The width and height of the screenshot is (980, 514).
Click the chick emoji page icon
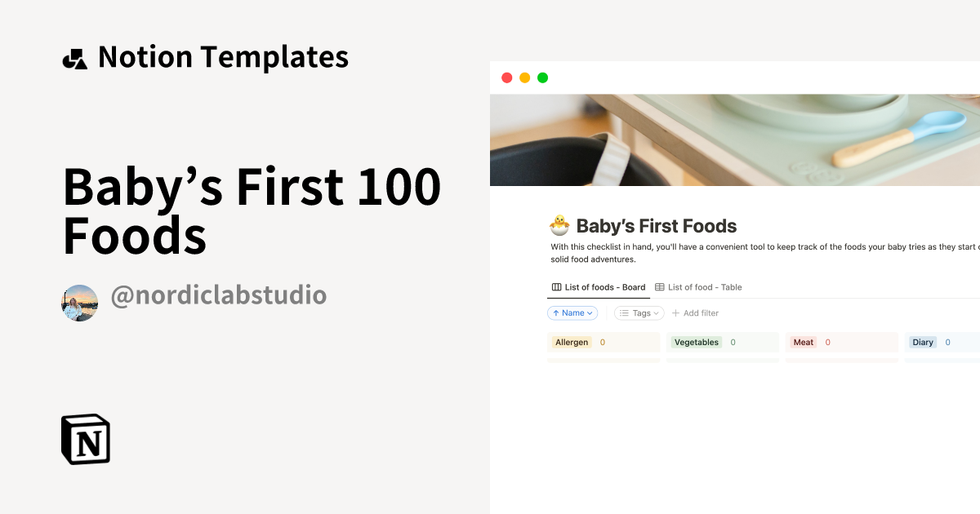click(x=558, y=225)
